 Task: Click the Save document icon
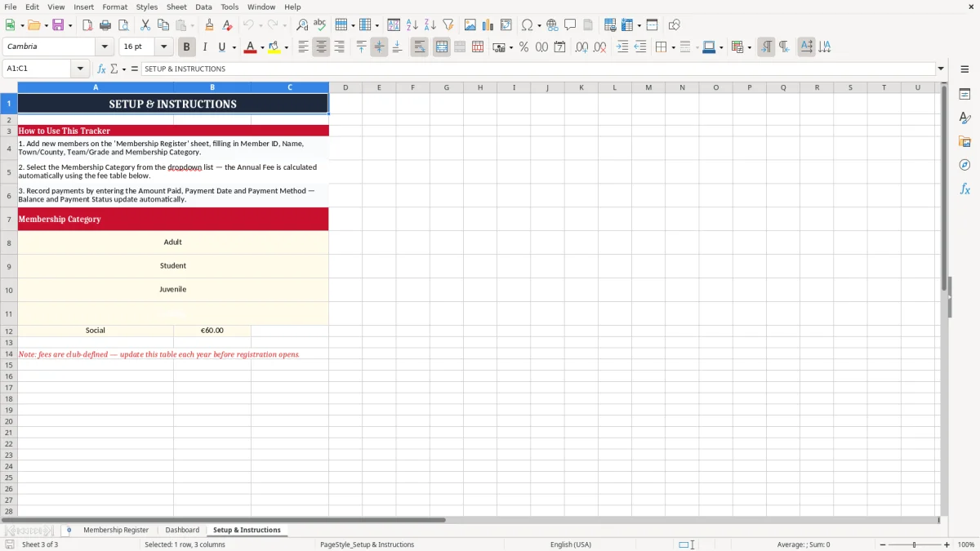[x=57, y=25]
